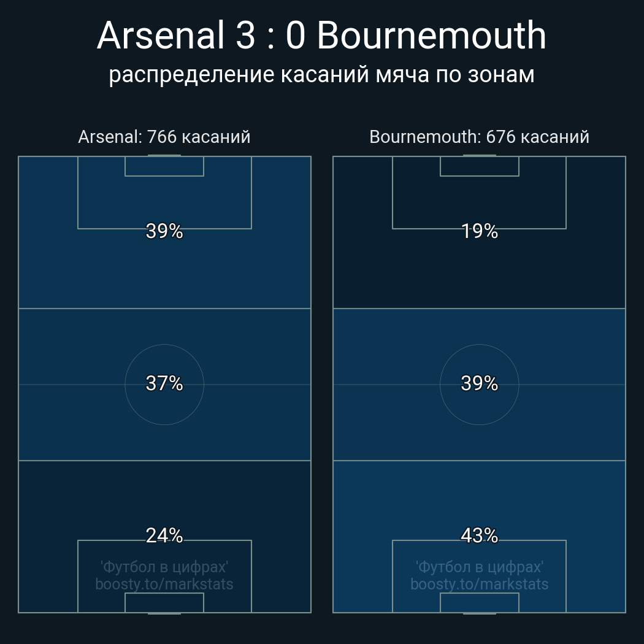Screen dimensions: 644x644
Task: Select the Russian subtitle about touch distribution
Action: [321, 74]
